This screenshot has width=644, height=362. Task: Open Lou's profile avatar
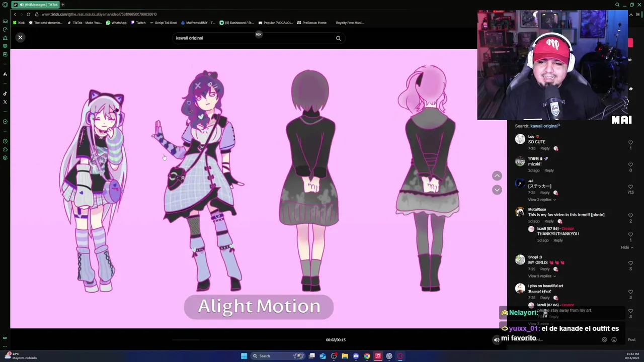(x=520, y=139)
